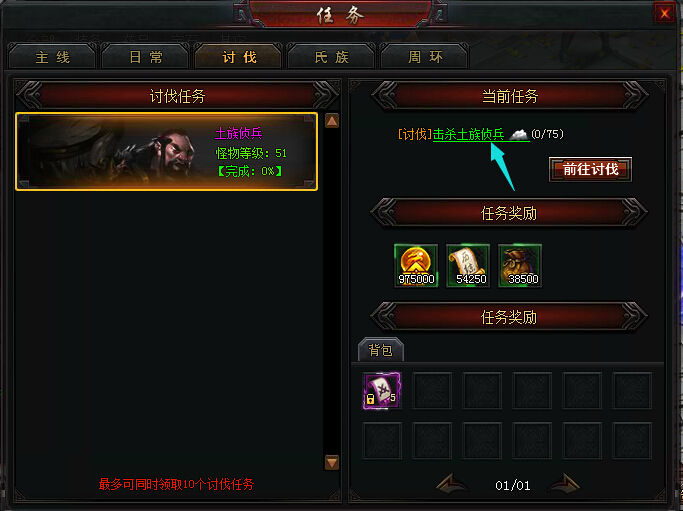683x511 pixels.
Task: Open the 周环 tab
Action: [425, 57]
